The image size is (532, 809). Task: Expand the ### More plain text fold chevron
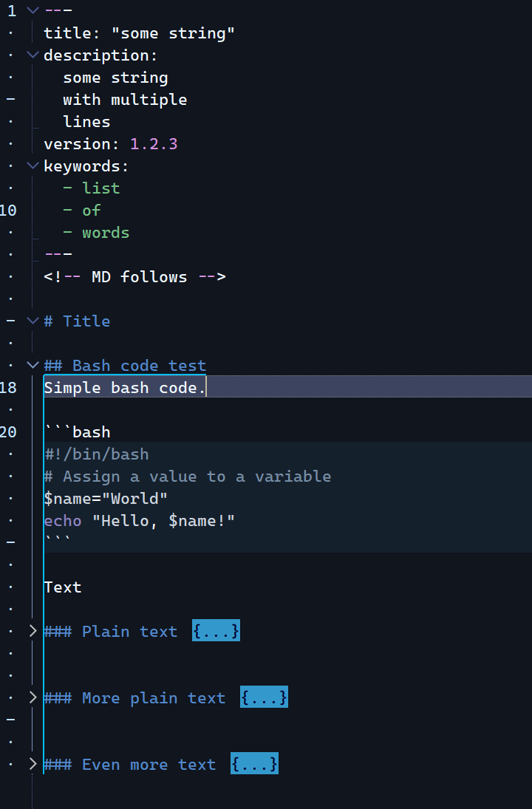pyautogui.click(x=33, y=697)
